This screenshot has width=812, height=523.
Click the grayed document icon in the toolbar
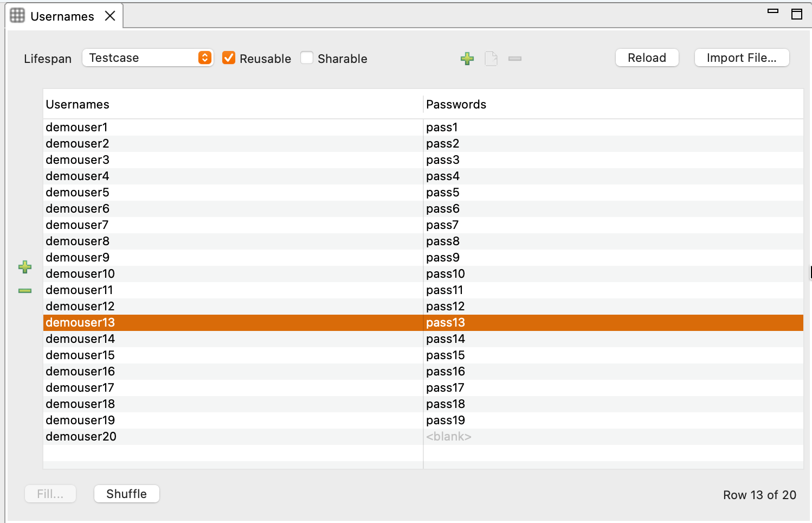click(x=491, y=59)
